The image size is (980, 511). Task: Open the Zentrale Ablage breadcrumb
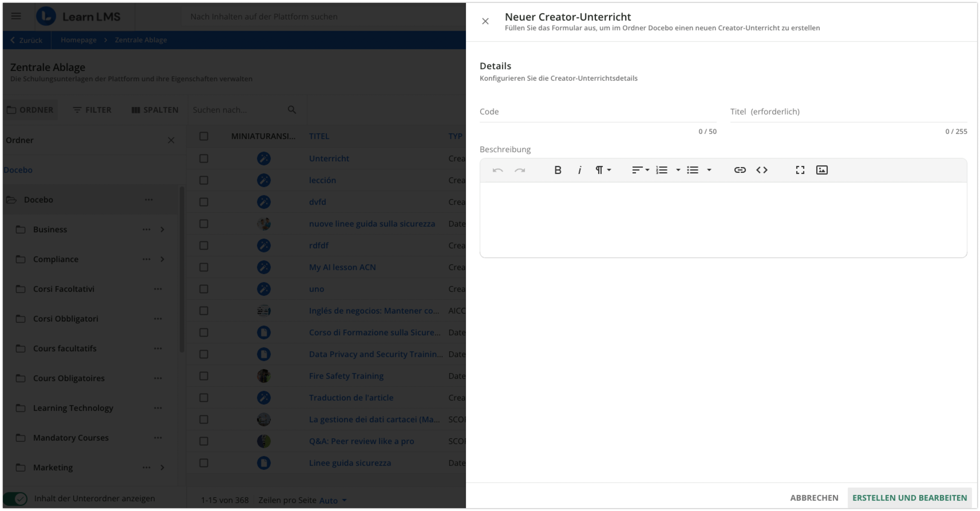pos(141,40)
